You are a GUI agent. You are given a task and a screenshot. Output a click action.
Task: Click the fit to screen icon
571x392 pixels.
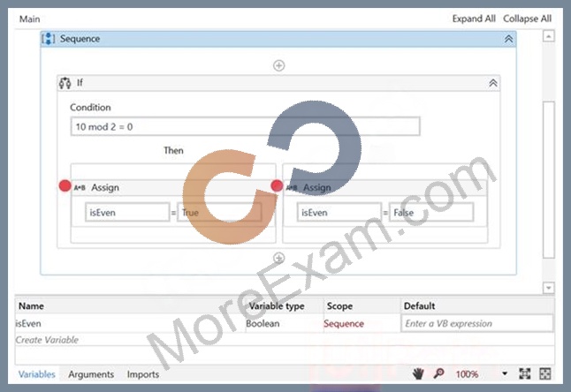click(524, 373)
